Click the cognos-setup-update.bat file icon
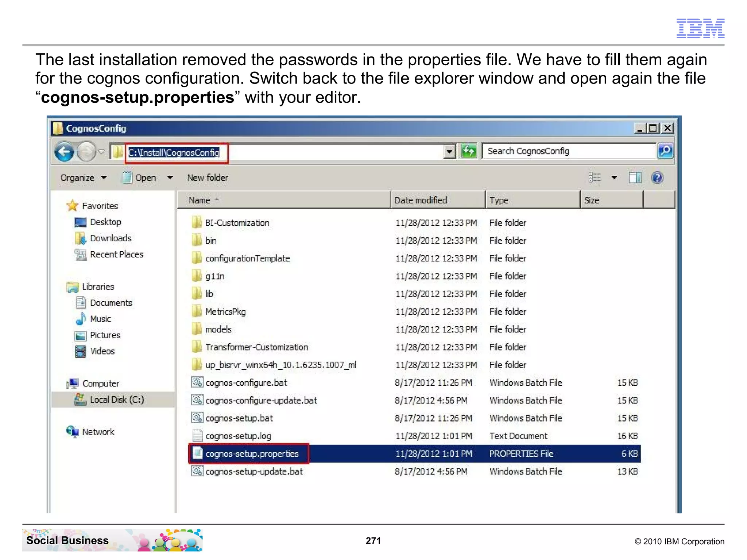This screenshot has height=560, width=747. point(197,471)
